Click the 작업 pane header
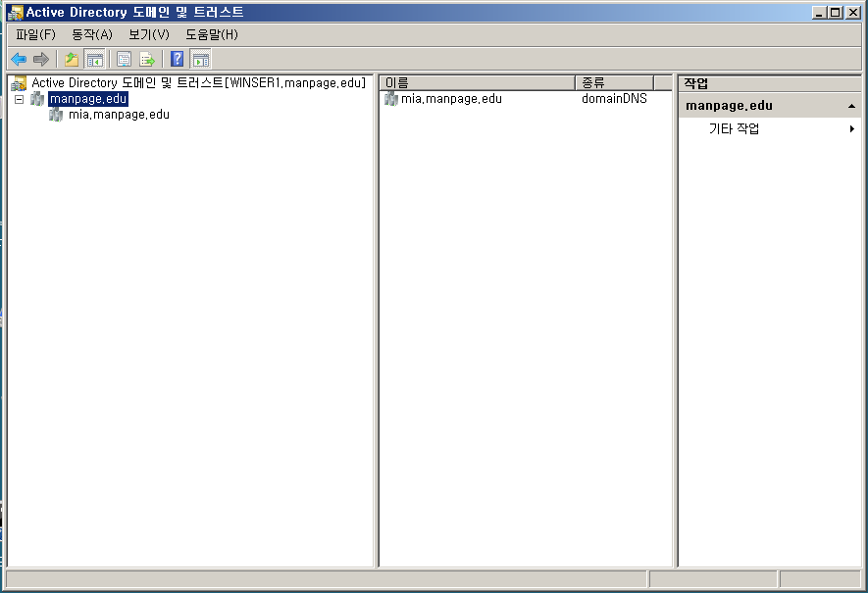The image size is (868, 593). pyautogui.click(x=770, y=83)
